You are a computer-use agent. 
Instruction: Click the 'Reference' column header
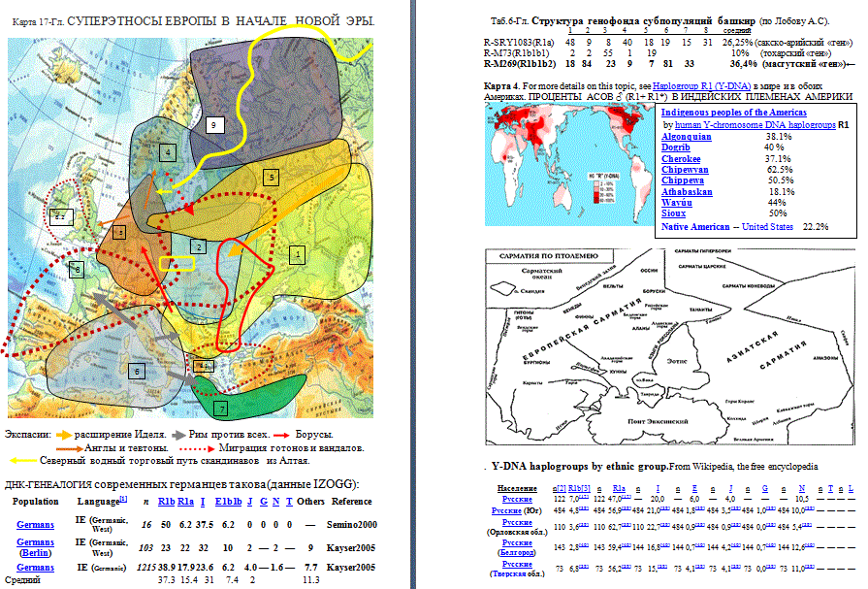351,502
